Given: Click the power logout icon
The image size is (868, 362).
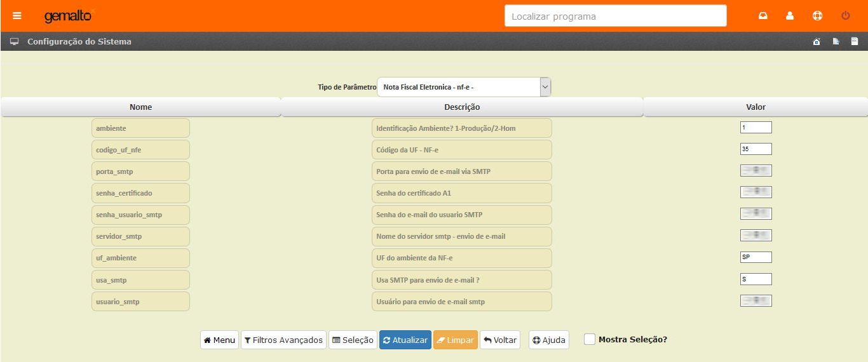Looking at the screenshot, I should click(845, 16).
